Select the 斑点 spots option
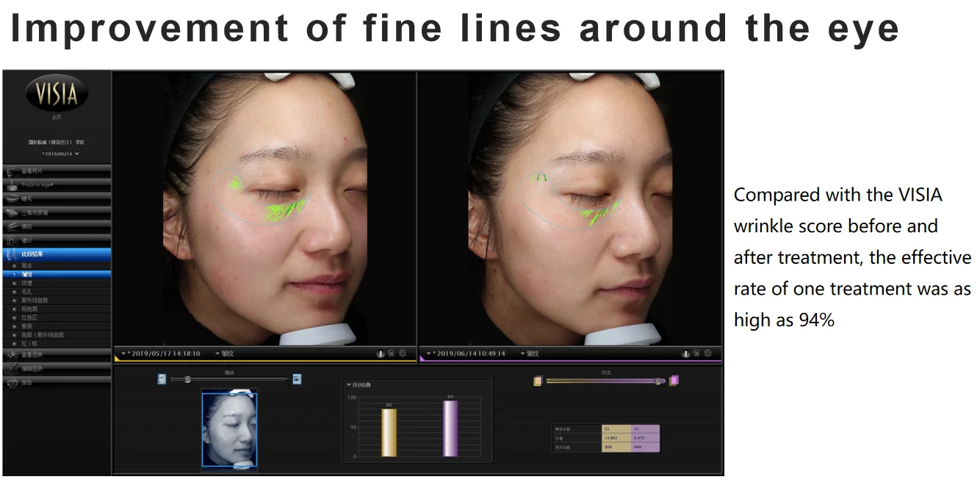Image resolution: width=980 pixels, height=485 pixels. (x=57, y=265)
